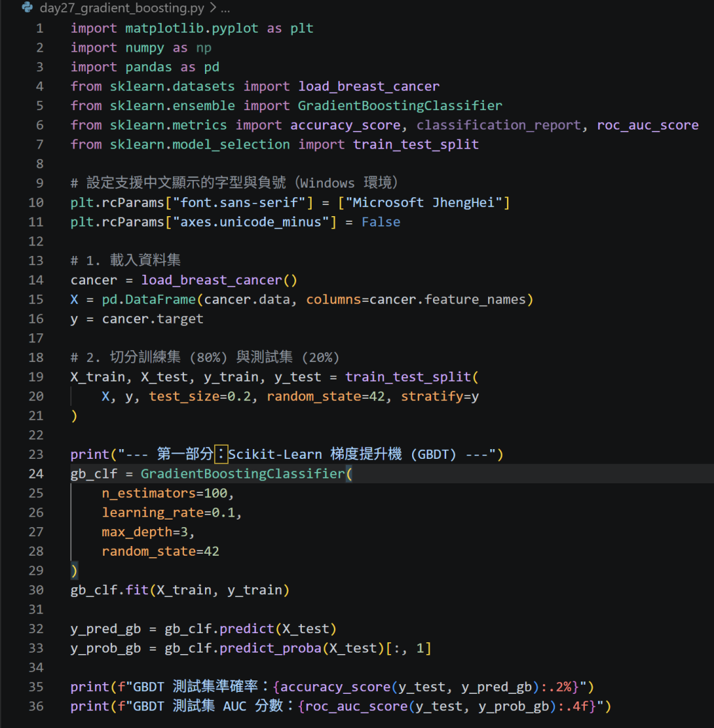
Task: Click "cancer.target" on line 16
Action: [x=152, y=319]
